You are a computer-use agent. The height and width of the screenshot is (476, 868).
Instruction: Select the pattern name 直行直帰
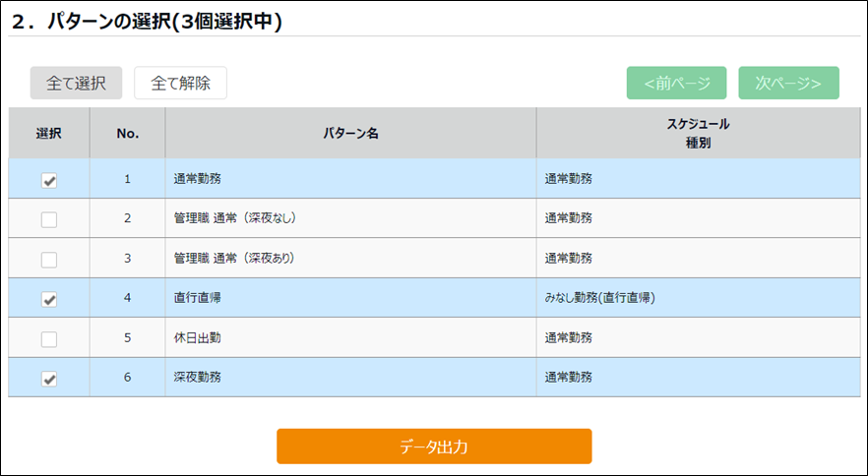point(197,298)
